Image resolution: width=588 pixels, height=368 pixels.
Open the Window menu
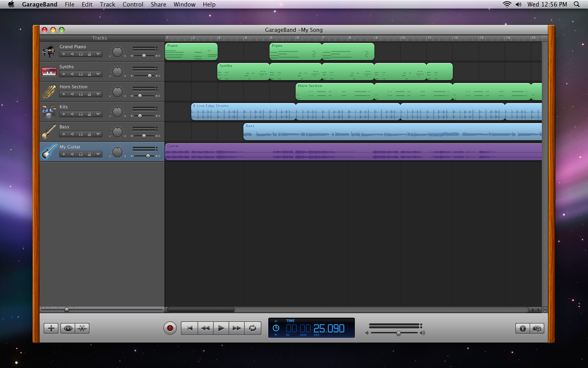[x=185, y=4]
